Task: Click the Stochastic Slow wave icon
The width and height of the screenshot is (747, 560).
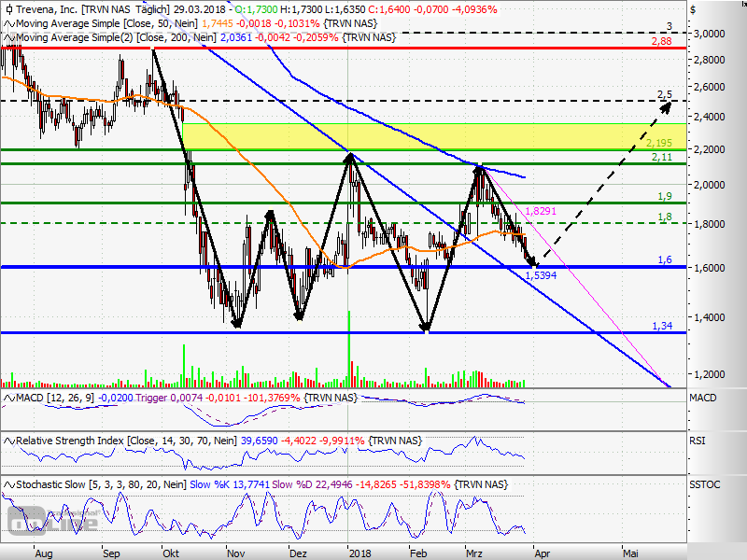Action: [9, 484]
